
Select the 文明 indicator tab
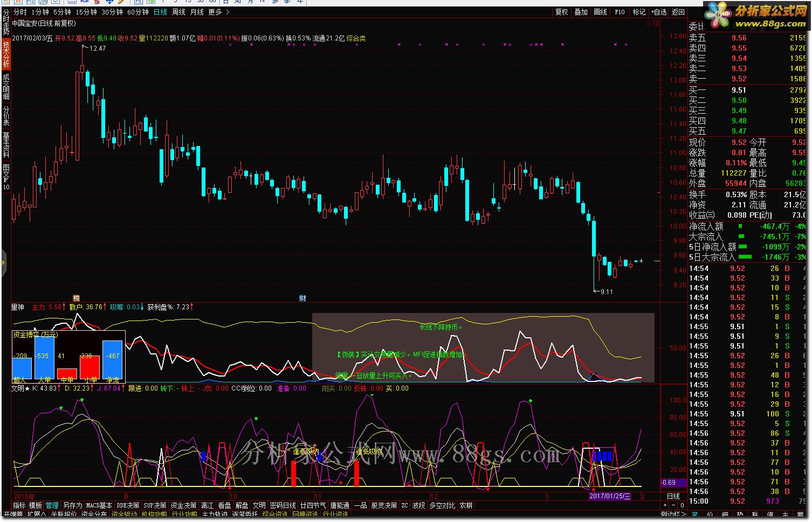[259, 505]
